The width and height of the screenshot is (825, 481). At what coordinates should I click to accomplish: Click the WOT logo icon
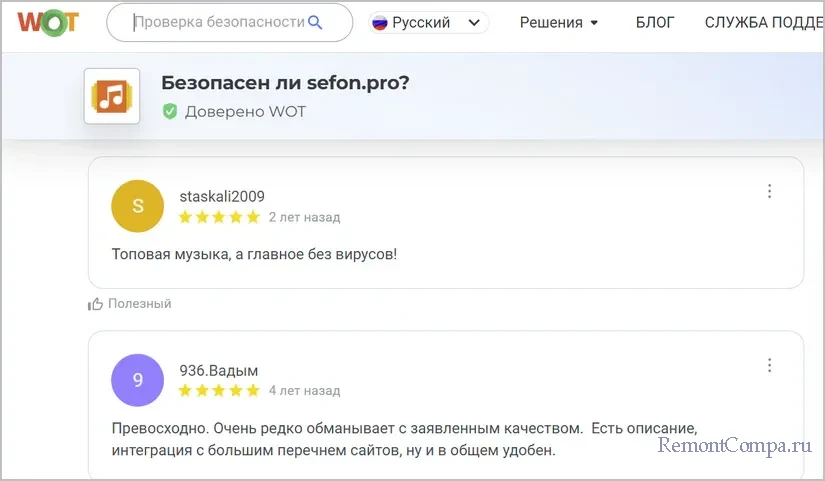47,21
